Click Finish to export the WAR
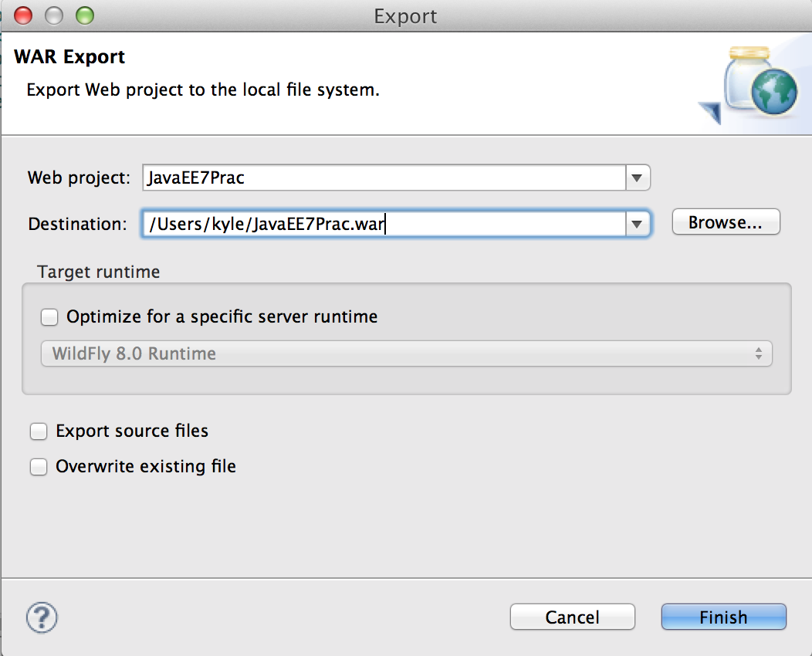812x656 pixels. [723, 617]
